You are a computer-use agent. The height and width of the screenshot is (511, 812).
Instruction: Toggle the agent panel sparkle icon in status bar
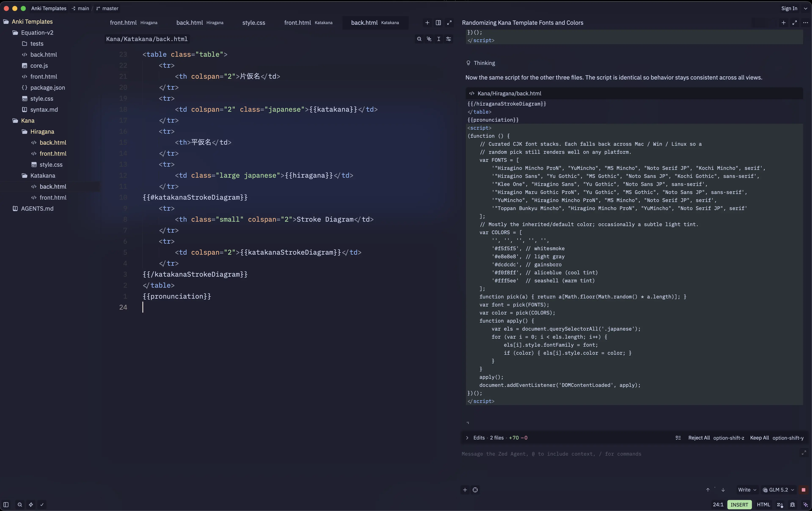pos(806,505)
